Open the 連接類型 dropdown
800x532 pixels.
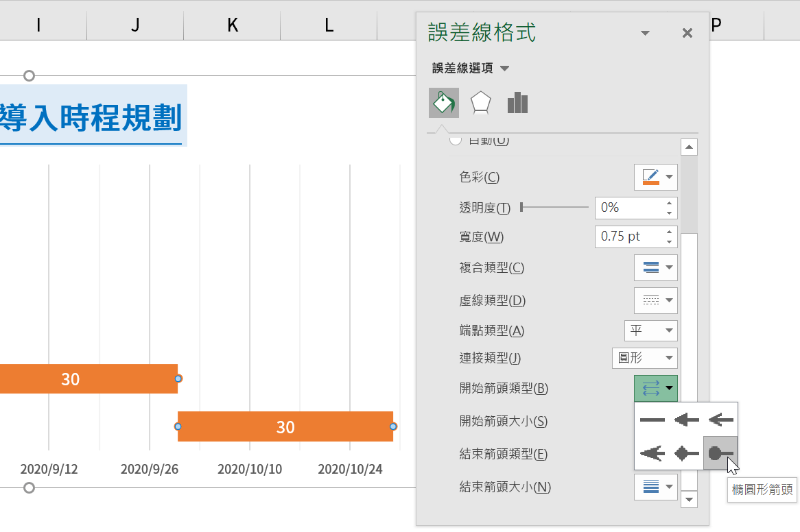pos(645,358)
